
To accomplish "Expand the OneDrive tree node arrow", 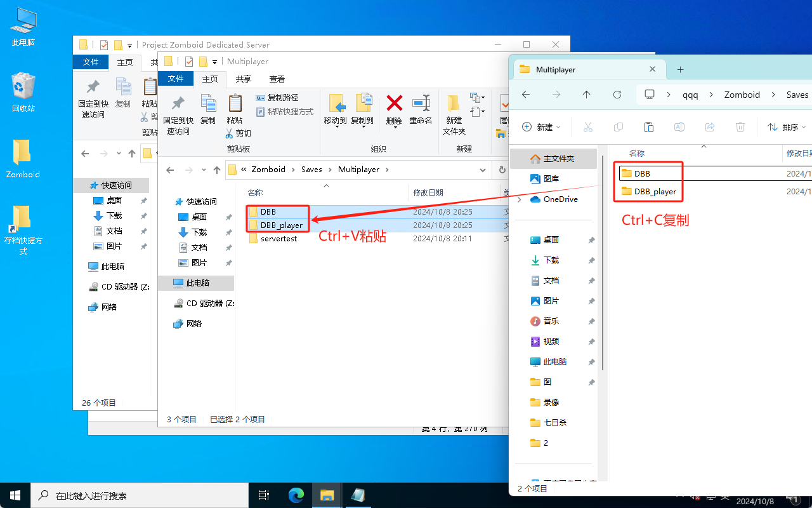I will [520, 199].
